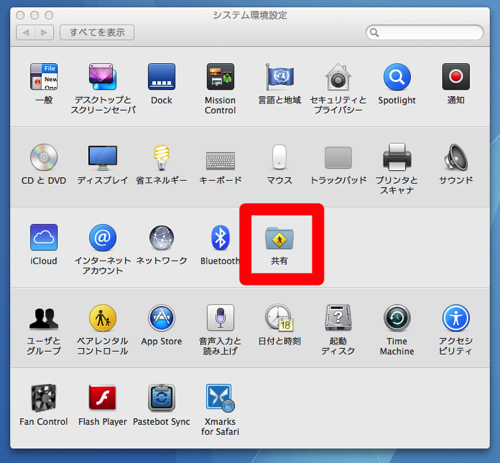Open ペアレンタルコントロール preferences
500x463 pixels.
103,318
